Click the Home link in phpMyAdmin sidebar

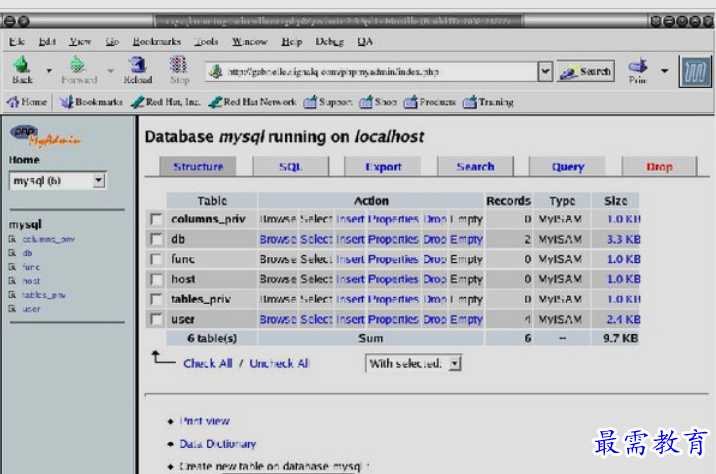(24, 160)
